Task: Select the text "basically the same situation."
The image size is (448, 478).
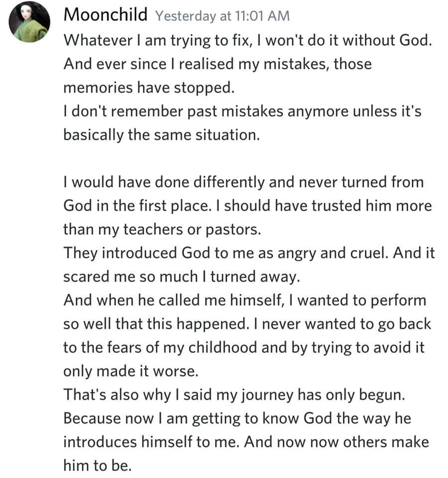Action: pyautogui.click(x=161, y=135)
